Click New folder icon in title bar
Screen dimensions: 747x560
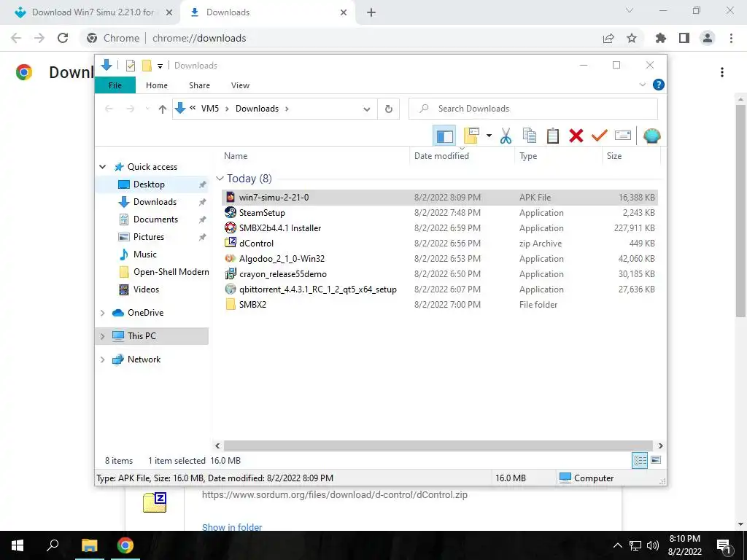coord(147,66)
